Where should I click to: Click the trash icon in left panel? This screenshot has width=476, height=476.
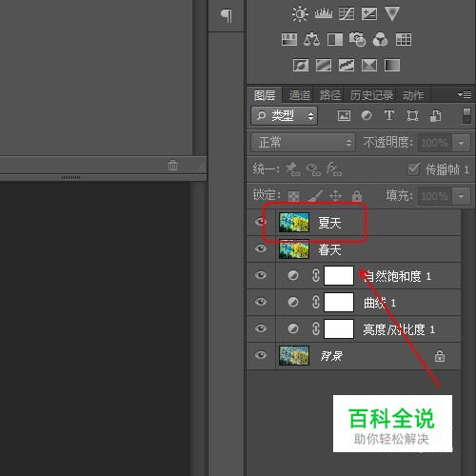tap(172, 165)
